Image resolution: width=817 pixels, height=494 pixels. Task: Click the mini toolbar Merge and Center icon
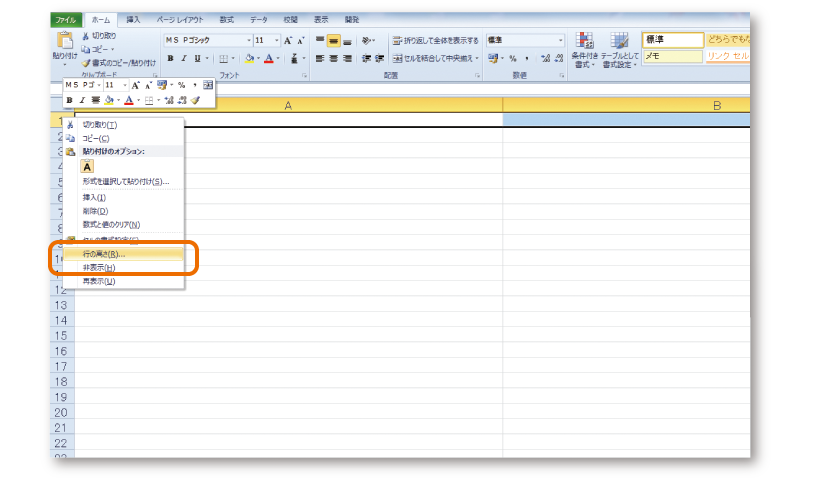[x=208, y=85]
